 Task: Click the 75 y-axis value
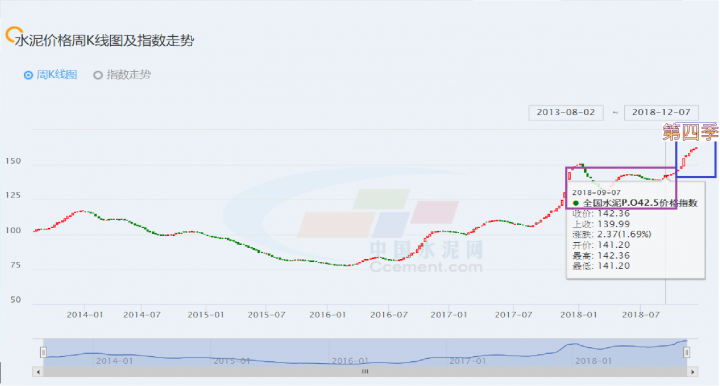coord(16,265)
